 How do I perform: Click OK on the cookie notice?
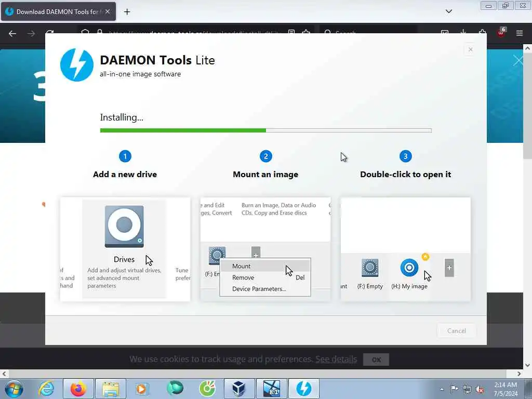click(376, 360)
